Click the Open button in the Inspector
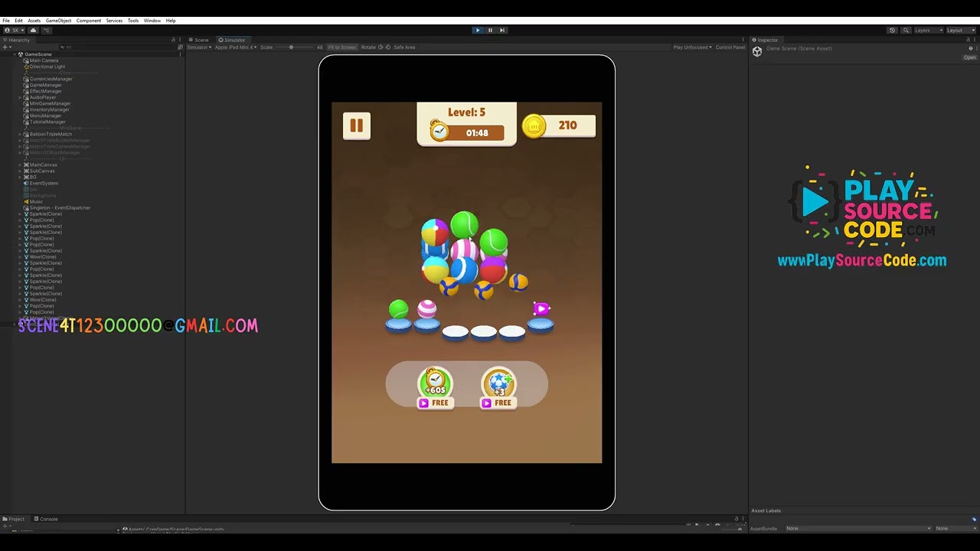The height and width of the screenshot is (551, 980). coord(969,57)
